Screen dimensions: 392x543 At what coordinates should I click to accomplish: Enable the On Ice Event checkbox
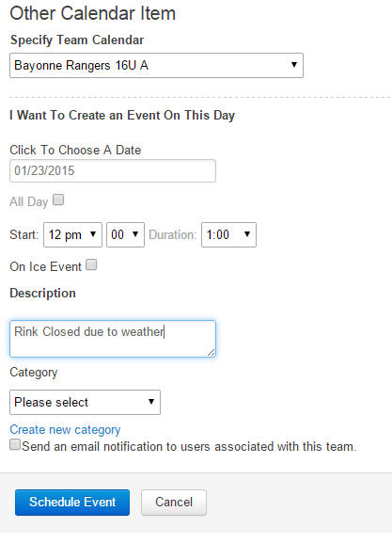91,265
